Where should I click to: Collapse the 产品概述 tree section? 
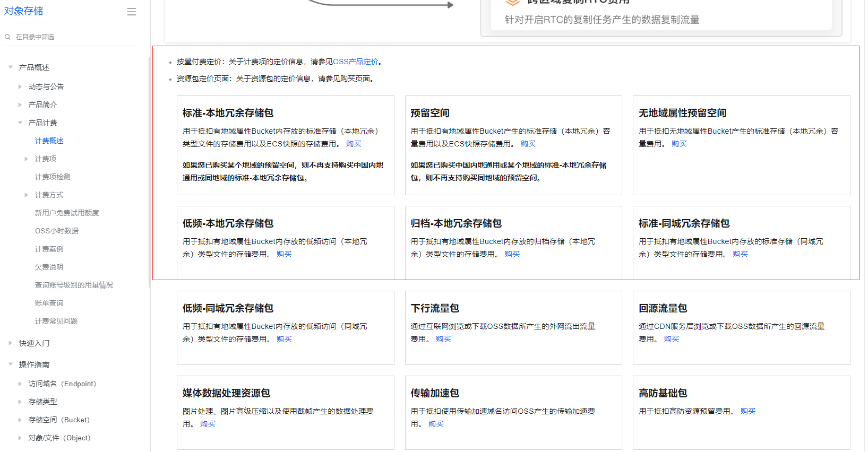pos(11,67)
